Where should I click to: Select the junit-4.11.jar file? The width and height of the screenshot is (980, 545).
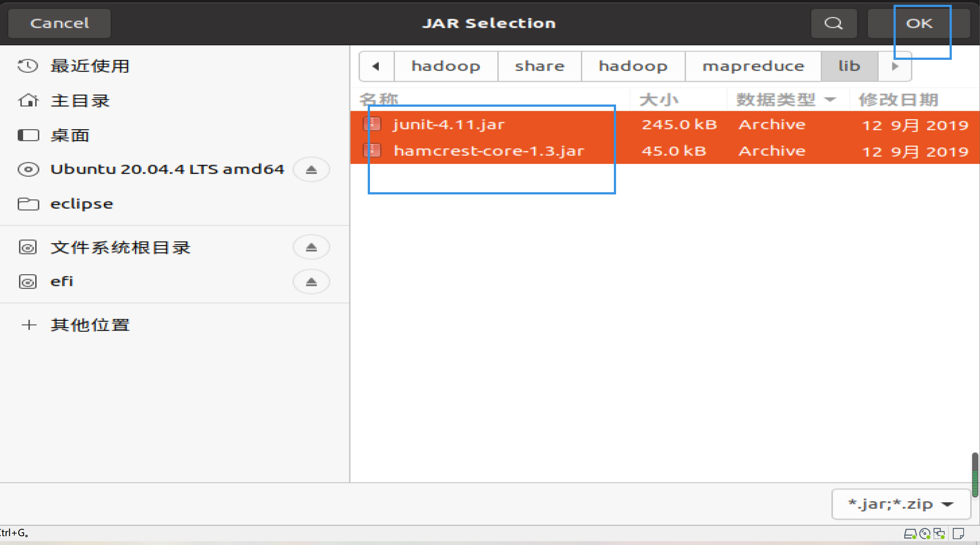(x=449, y=125)
